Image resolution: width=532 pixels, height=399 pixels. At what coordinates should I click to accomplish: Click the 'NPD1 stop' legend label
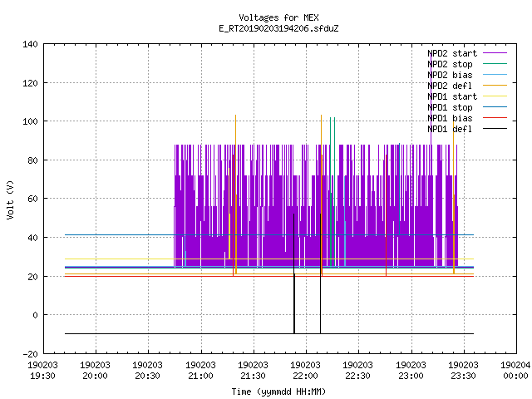(450, 107)
